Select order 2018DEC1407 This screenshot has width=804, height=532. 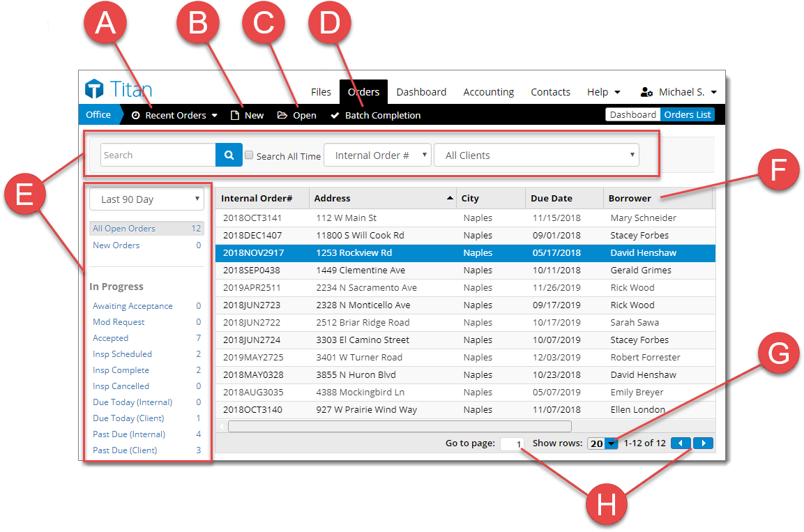pos(252,235)
